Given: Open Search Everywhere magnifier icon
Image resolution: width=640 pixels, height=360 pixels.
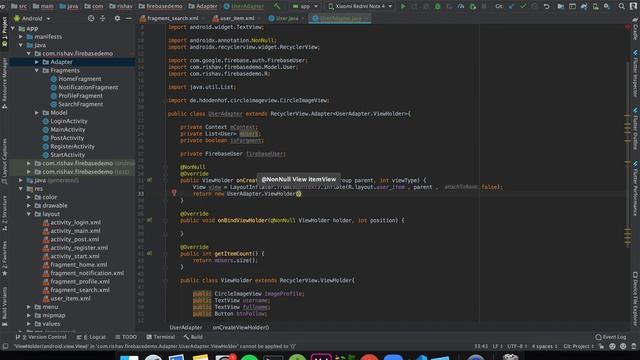Looking at the screenshot, I should click(x=621, y=6).
